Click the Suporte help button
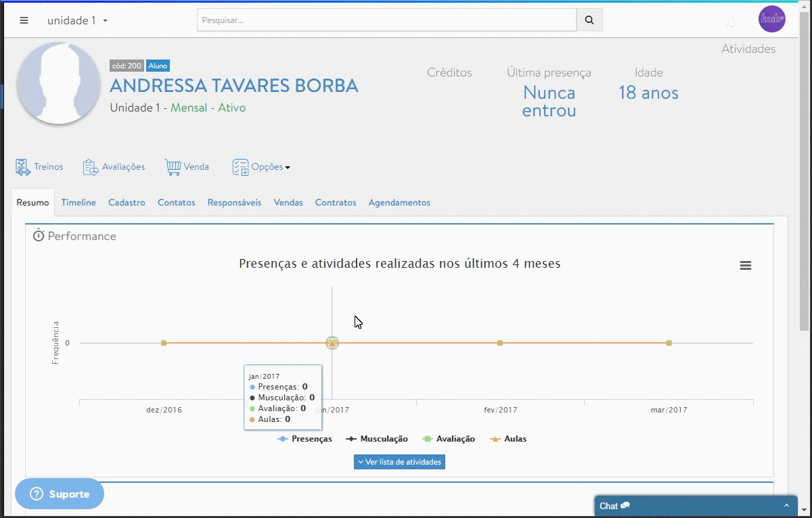 click(x=60, y=494)
